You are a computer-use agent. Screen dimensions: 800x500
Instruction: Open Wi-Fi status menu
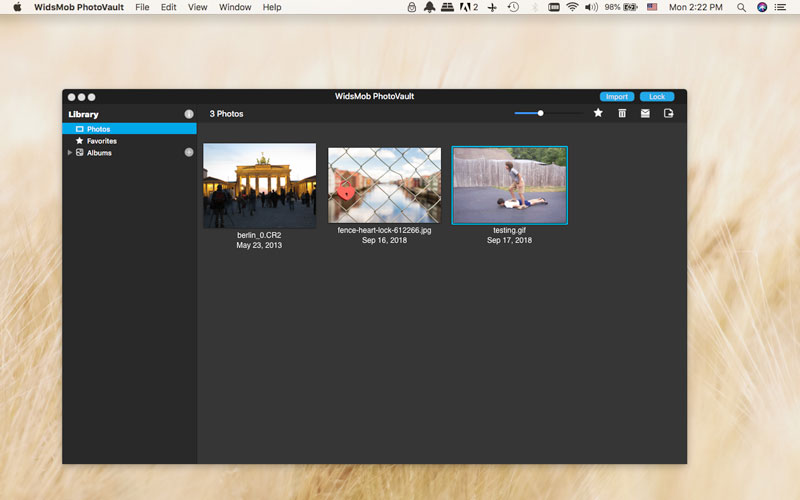pyautogui.click(x=572, y=7)
